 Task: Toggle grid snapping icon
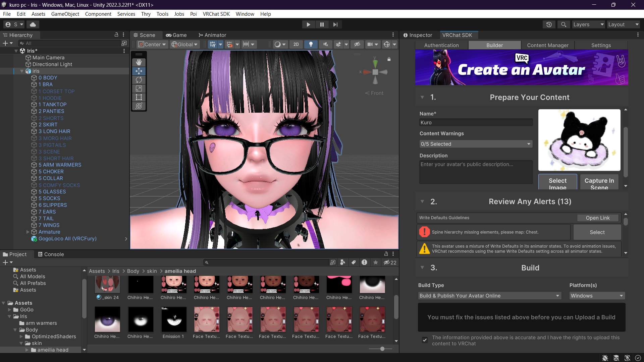[229, 44]
